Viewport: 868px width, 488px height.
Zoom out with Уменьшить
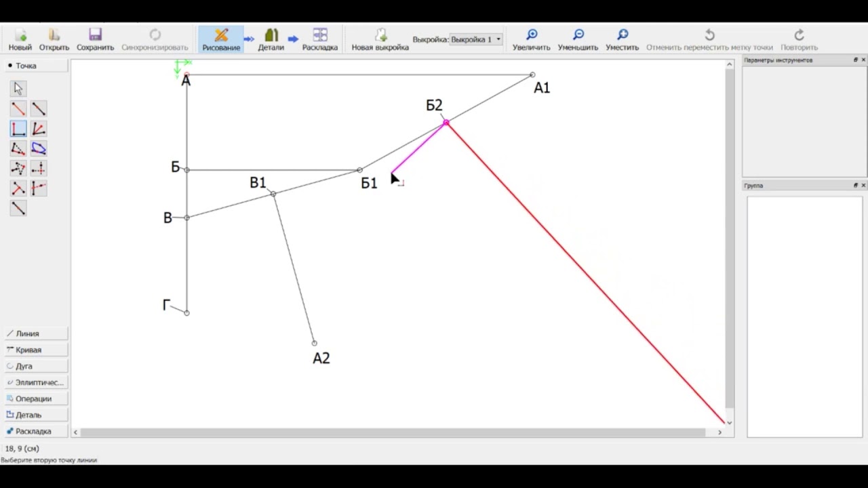pyautogui.click(x=578, y=40)
